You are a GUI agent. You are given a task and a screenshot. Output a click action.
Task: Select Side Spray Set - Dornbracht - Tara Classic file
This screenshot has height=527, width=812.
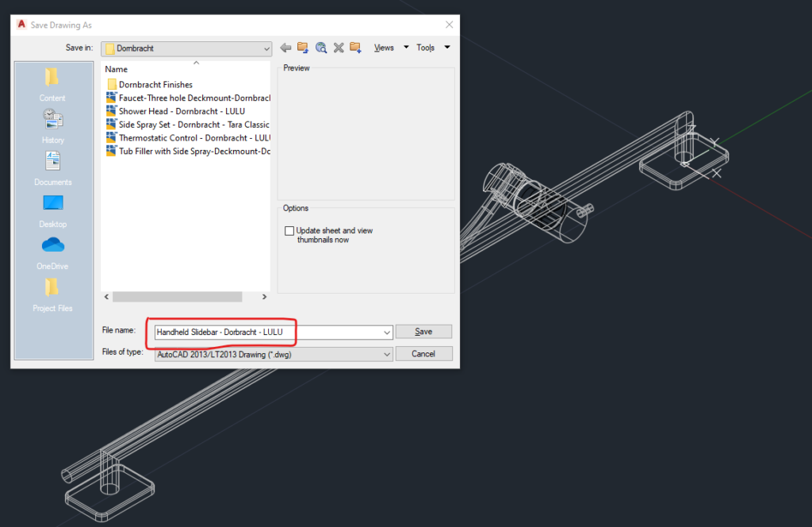[188, 125]
